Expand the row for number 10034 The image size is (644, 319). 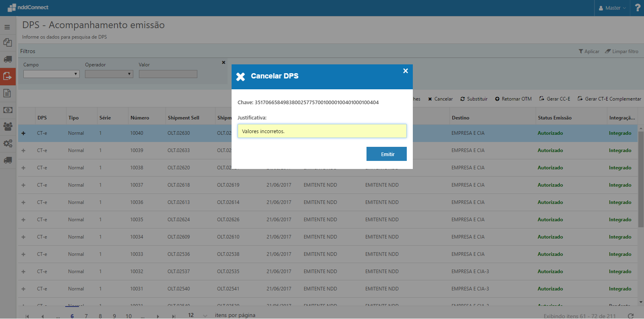pyautogui.click(x=23, y=237)
